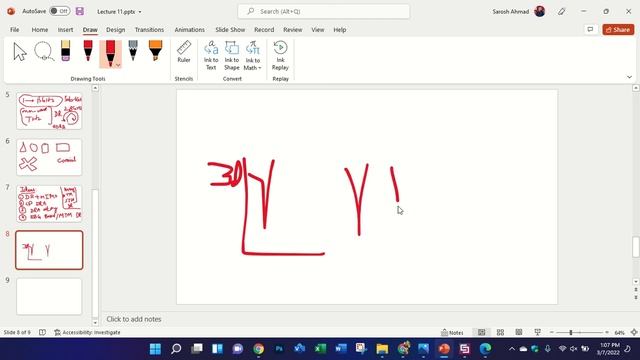Viewport: 640px width, 360px height.
Task: Open Google Chrome from taskbar
Action: click(258, 349)
